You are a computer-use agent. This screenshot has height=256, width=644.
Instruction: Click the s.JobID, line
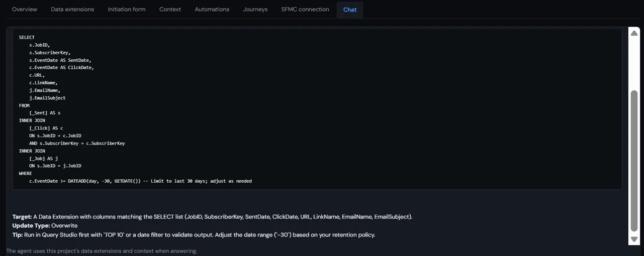point(40,45)
